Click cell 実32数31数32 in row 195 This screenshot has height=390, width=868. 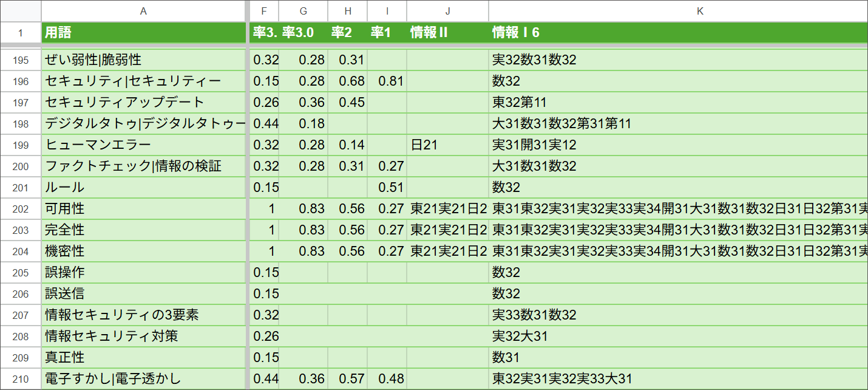click(x=678, y=60)
